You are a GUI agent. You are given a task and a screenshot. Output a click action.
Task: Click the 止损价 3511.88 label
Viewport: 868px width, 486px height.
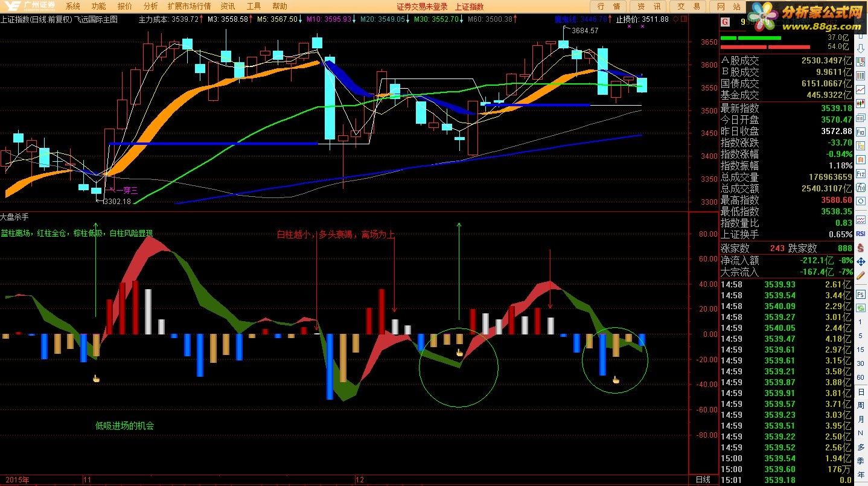pyautogui.click(x=642, y=19)
